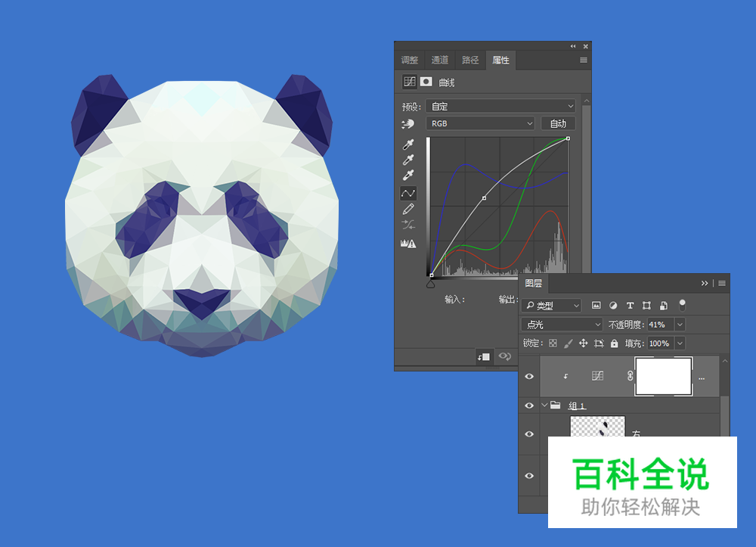Filter layers by adjustment layer icon
756x547 pixels.
pyautogui.click(x=614, y=305)
